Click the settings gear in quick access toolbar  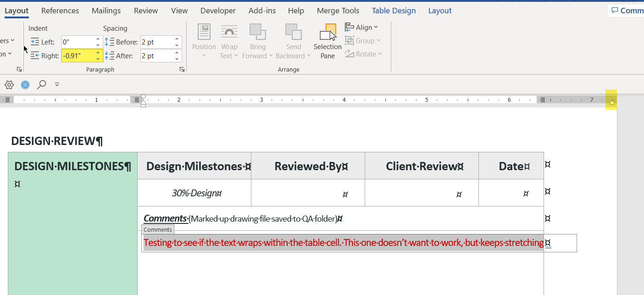pyautogui.click(x=9, y=84)
